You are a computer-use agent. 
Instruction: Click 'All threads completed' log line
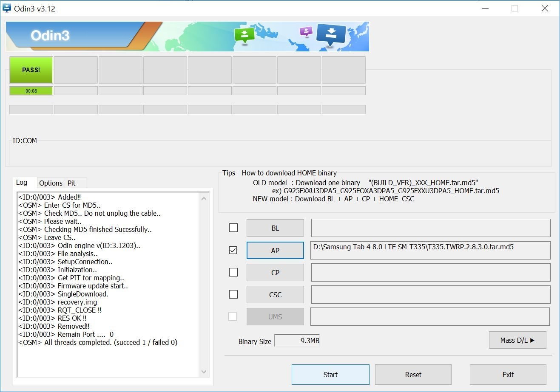click(x=98, y=342)
